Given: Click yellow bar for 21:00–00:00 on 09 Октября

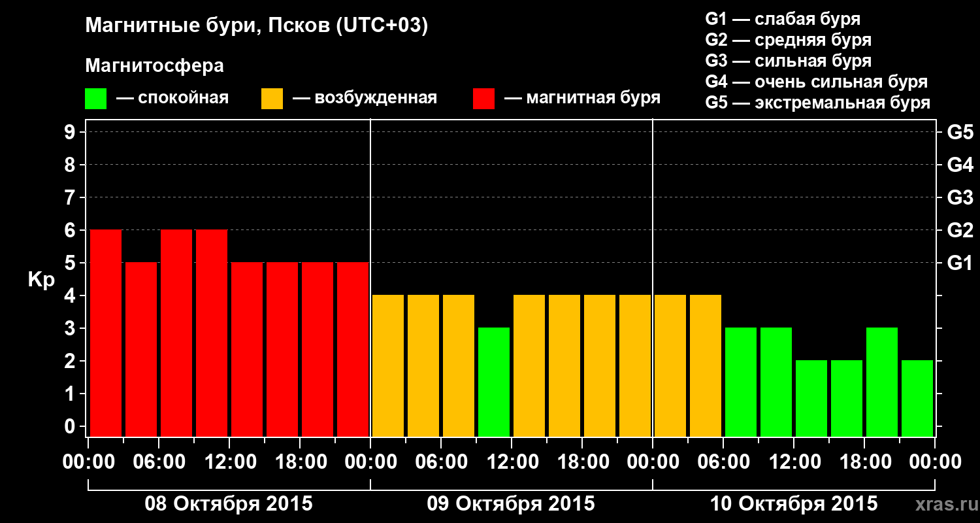Looking at the screenshot, I should [x=635, y=366].
